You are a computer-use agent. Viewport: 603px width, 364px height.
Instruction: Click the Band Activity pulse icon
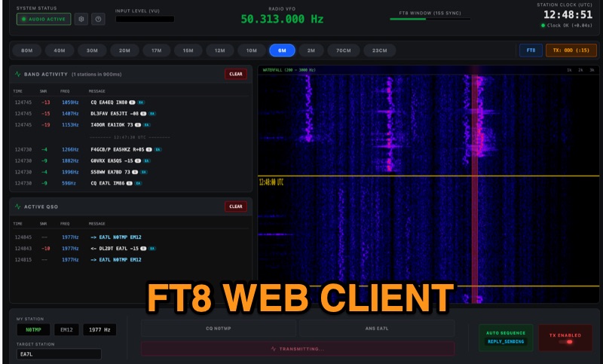click(17, 74)
